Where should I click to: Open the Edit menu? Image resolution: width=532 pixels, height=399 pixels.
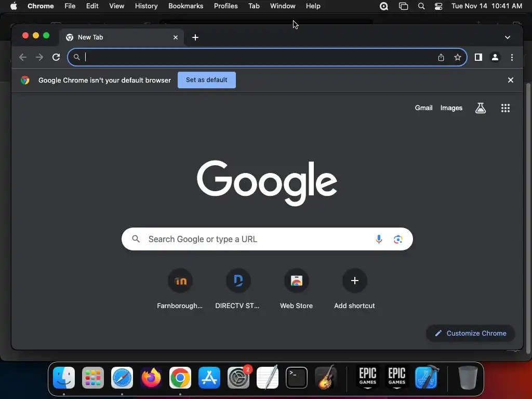tap(92, 6)
